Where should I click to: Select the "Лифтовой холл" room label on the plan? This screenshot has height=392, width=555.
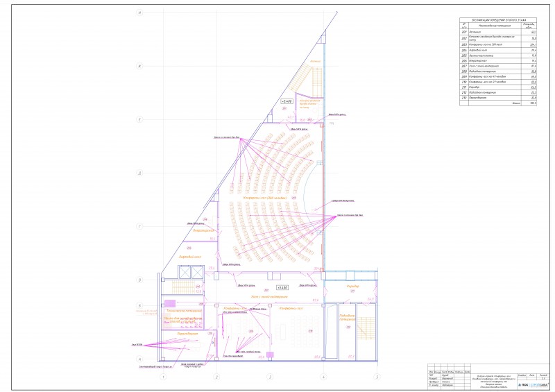tap(189, 257)
